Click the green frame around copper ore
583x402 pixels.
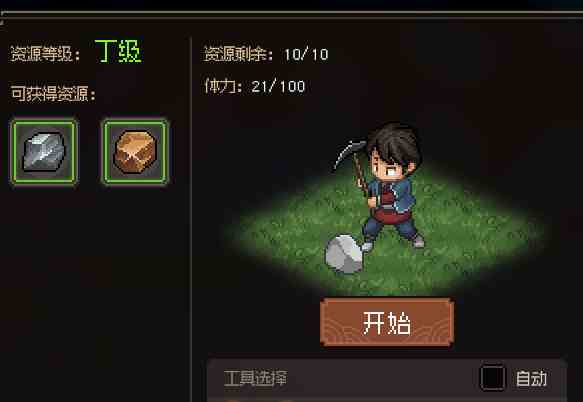[135, 152]
